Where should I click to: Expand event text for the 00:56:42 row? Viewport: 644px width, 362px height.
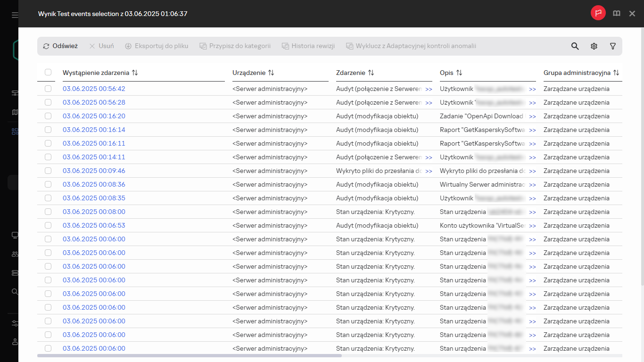tap(429, 89)
